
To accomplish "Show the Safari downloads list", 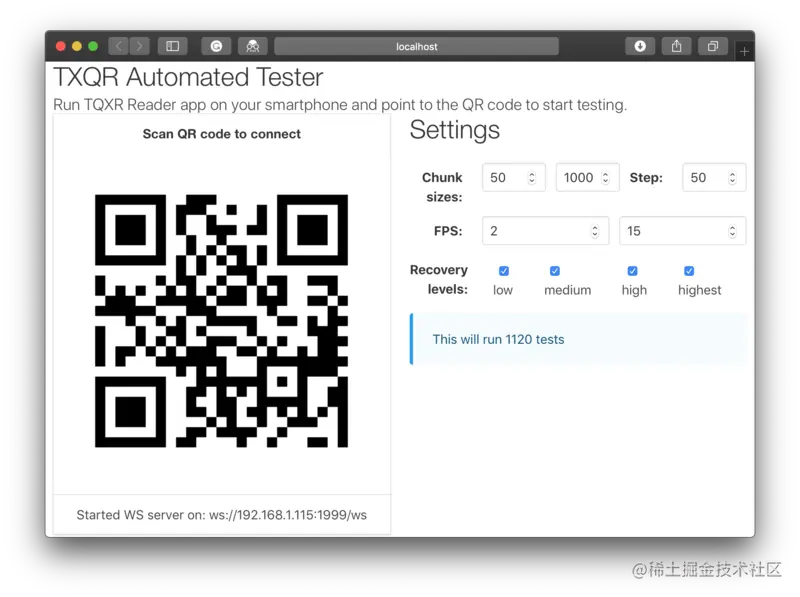I will pyautogui.click(x=640, y=46).
